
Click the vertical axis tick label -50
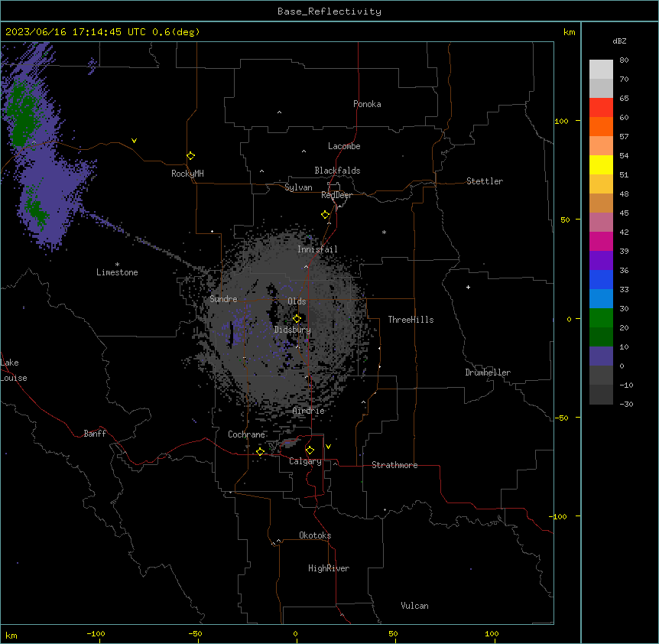click(561, 418)
